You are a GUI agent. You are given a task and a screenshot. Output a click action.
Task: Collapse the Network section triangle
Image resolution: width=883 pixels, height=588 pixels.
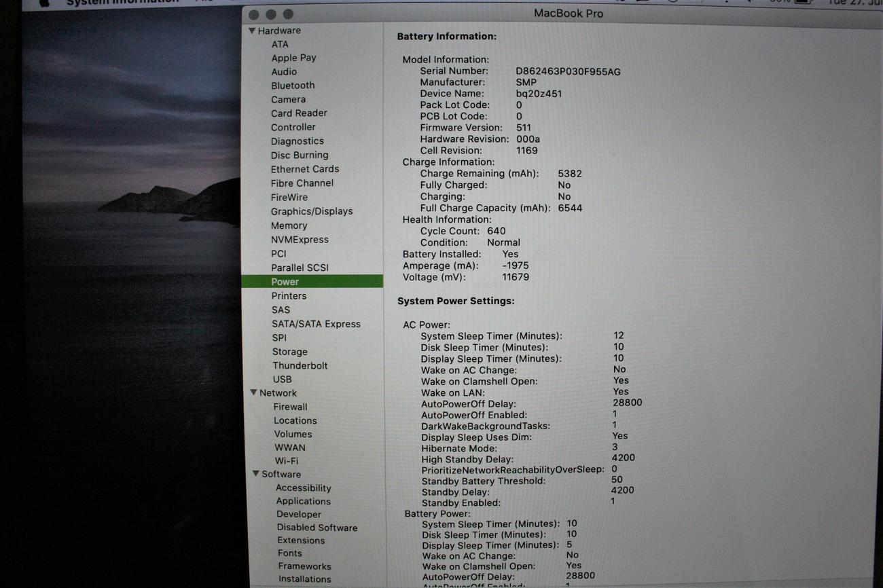point(253,392)
